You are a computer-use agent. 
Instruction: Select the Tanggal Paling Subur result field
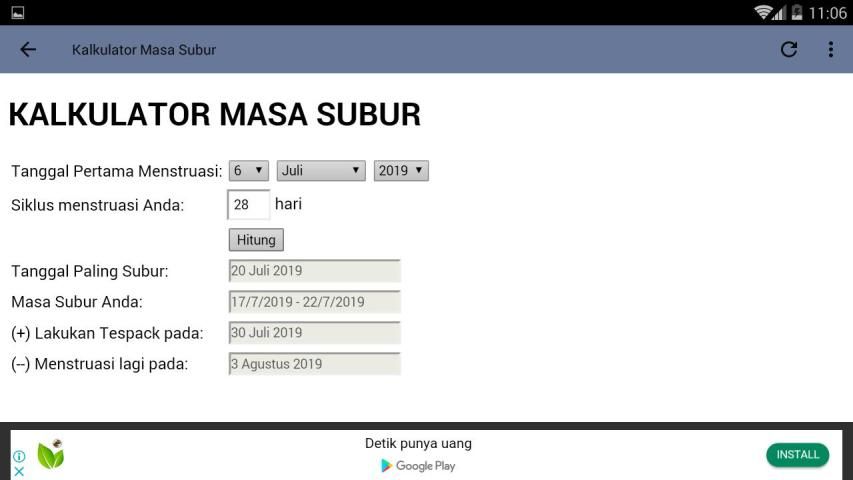point(314,271)
